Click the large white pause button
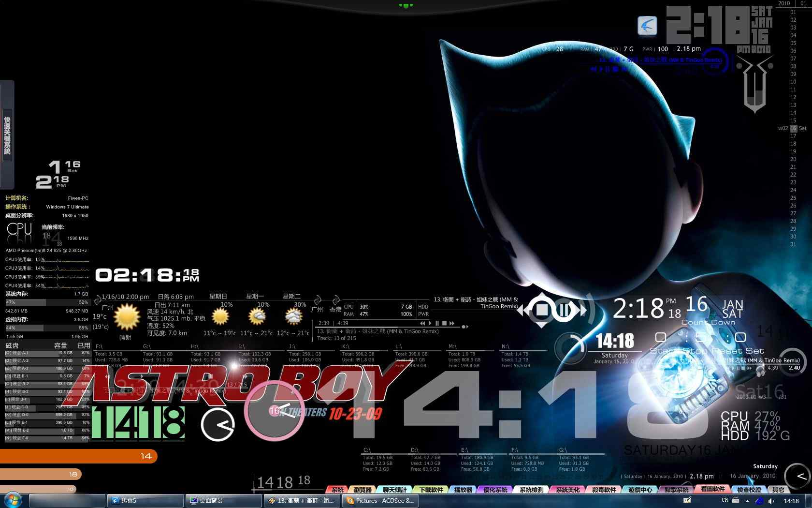Screen dimensions: 812x508 (x=564, y=310)
